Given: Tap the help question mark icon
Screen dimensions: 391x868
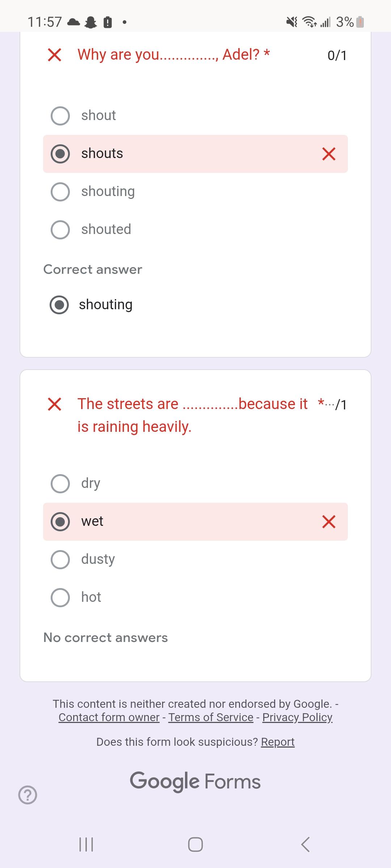Looking at the screenshot, I should (28, 795).
